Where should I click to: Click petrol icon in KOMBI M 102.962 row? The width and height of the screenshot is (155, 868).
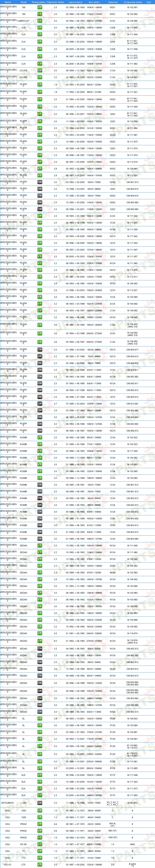(x=40, y=458)
